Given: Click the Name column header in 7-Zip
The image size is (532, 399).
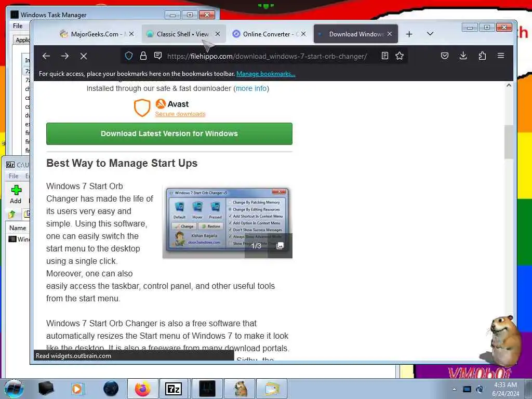Looking at the screenshot, I should (x=18, y=228).
